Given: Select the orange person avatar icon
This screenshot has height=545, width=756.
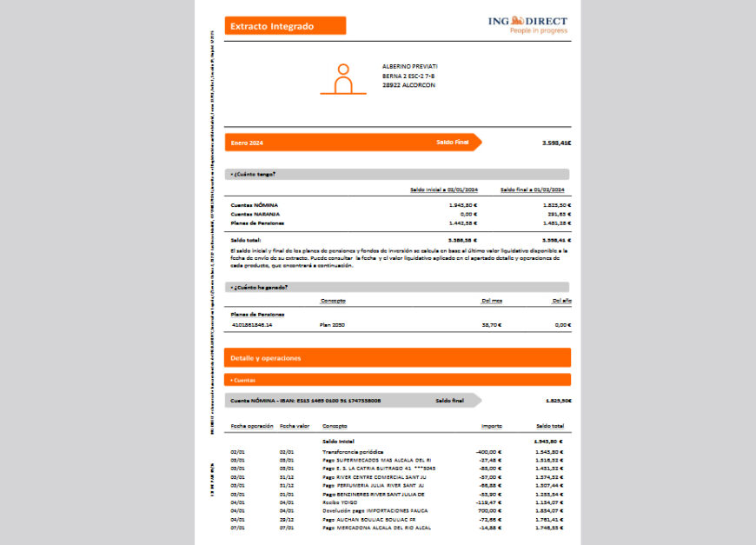Looking at the screenshot, I should [343, 77].
